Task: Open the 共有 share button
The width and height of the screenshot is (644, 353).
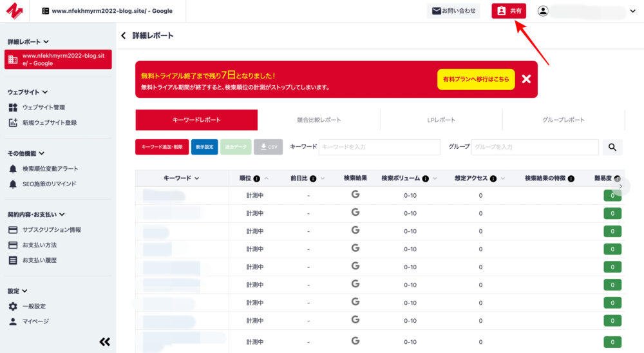Action: [x=509, y=11]
